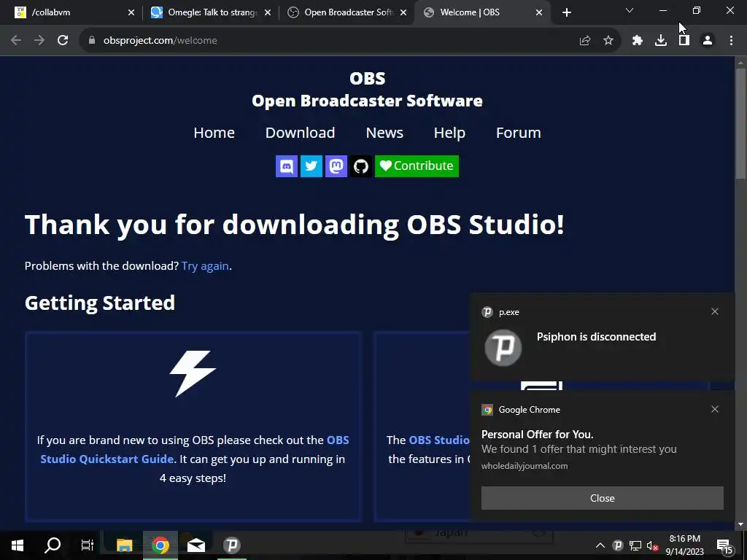Go back to the previous page
This screenshot has height=560, width=747.
(16, 41)
